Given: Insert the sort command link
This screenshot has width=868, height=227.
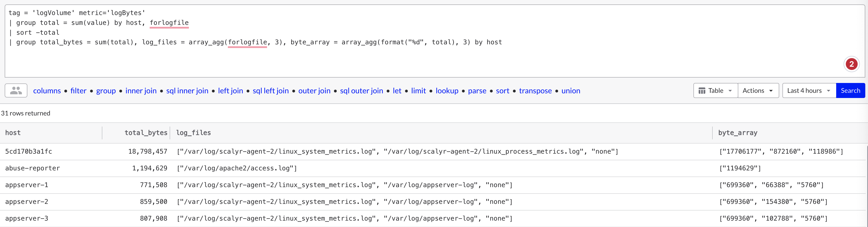Looking at the screenshot, I should tap(502, 91).
